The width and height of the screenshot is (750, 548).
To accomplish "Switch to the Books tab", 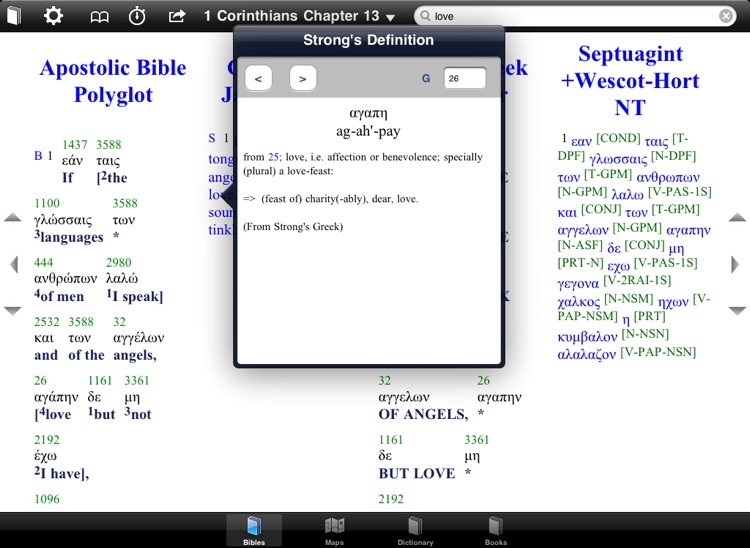I will click(x=496, y=530).
